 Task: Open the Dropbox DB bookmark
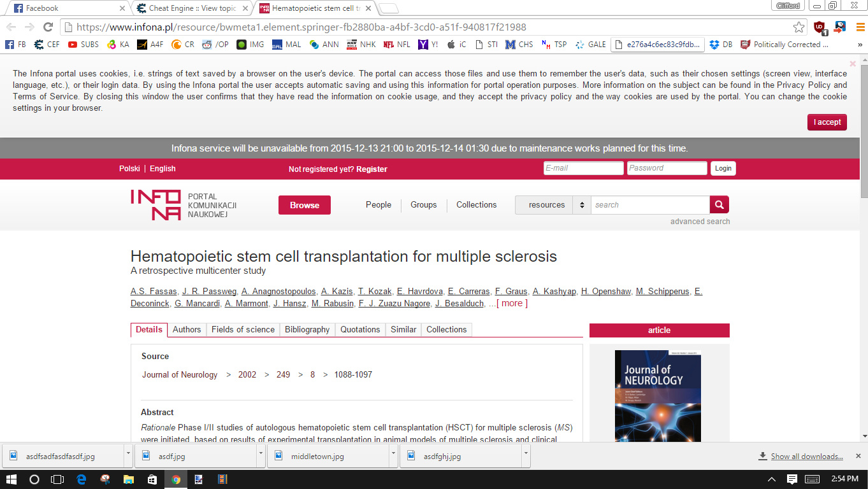point(721,45)
